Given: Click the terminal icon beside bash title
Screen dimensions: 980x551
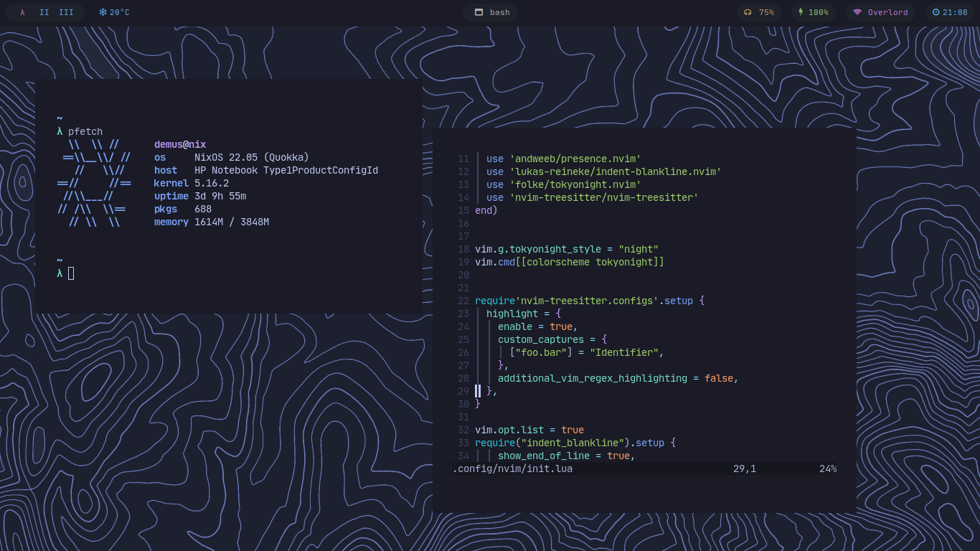Looking at the screenshot, I should click(x=477, y=12).
